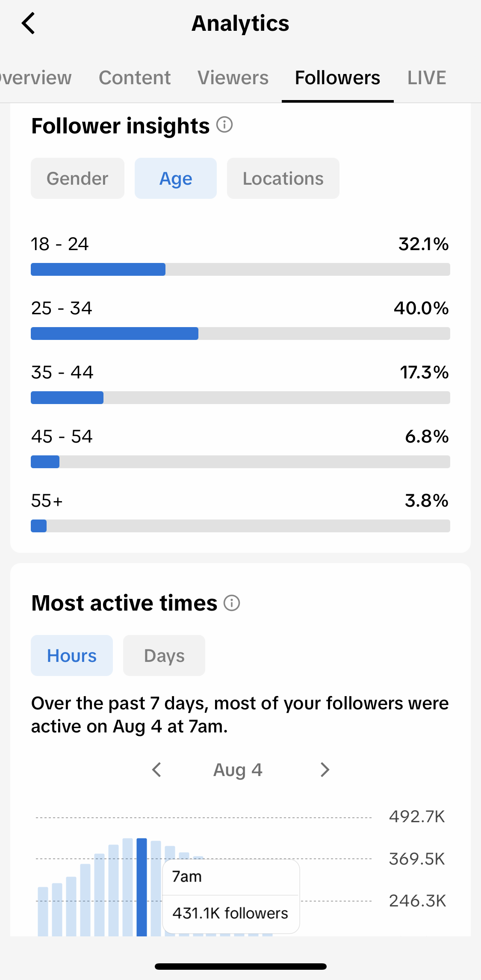Tap the Aug 4 date label

pos(238,770)
